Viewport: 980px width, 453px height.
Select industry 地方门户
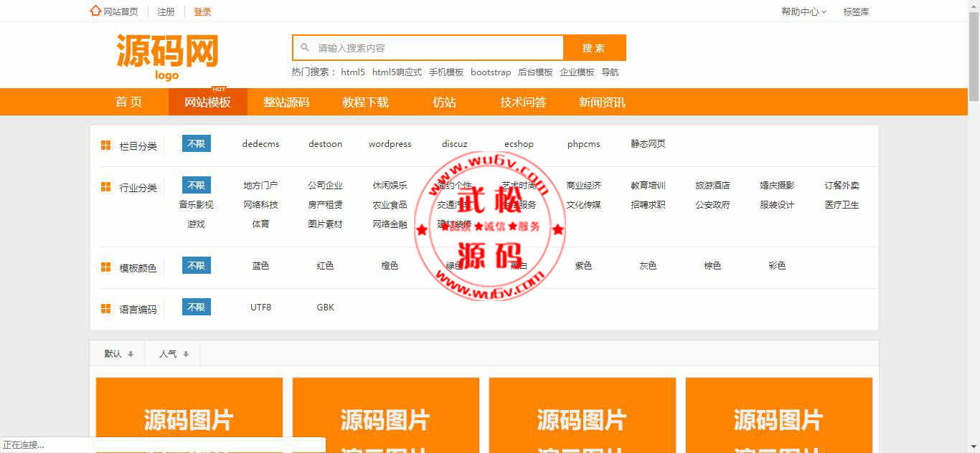tap(260, 186)
